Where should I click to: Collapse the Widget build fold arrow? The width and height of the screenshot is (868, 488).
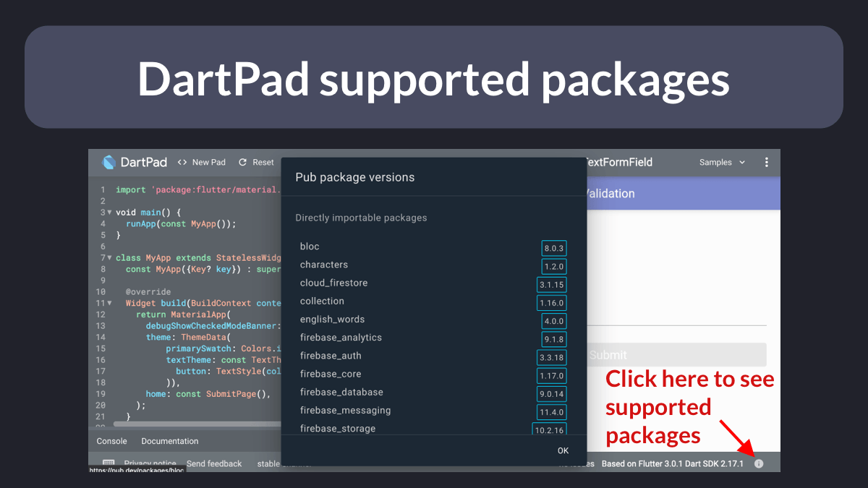click(109, 303)
